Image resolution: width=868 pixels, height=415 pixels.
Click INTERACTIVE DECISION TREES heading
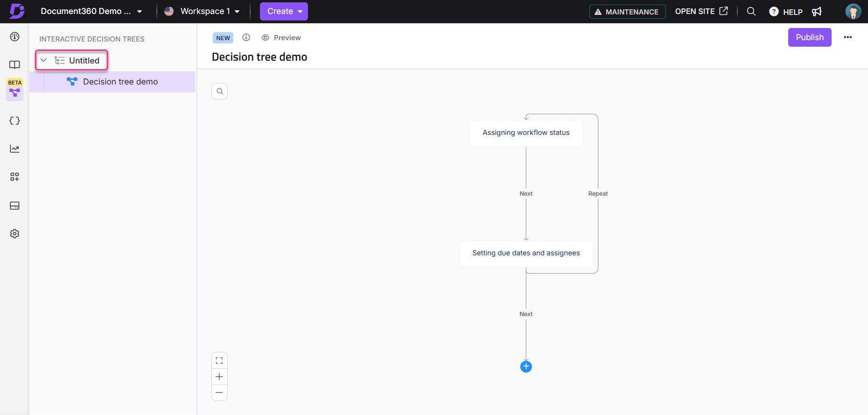(92, 39)
